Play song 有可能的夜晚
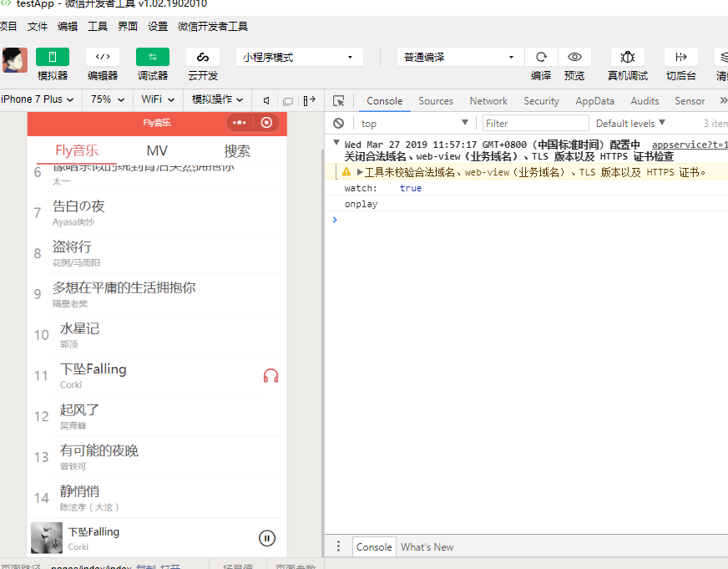The width and height of the screenshot is (728, 569). click(x=158, y=457)
